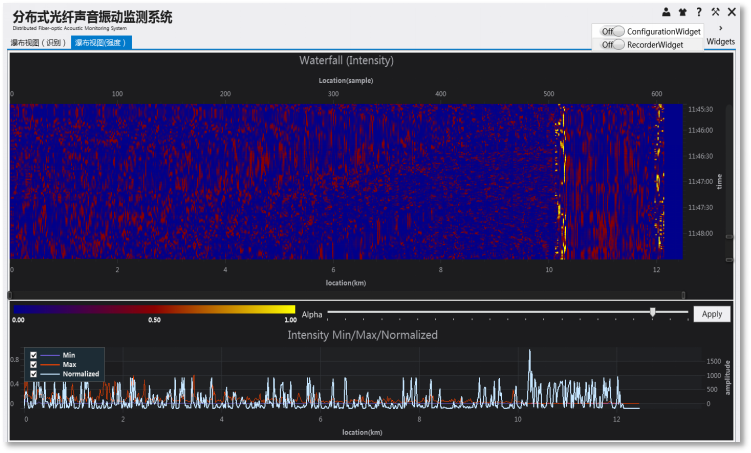Click the waterfall horizontal scrollbar track
Image resolution: width=751 pixels, height=453 pixels.
tap(346, 295)
